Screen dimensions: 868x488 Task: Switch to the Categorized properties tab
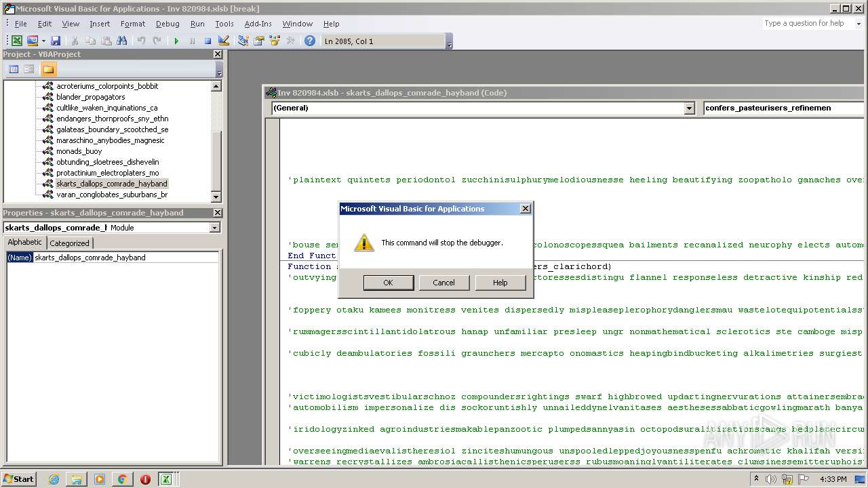coord(69,243)
